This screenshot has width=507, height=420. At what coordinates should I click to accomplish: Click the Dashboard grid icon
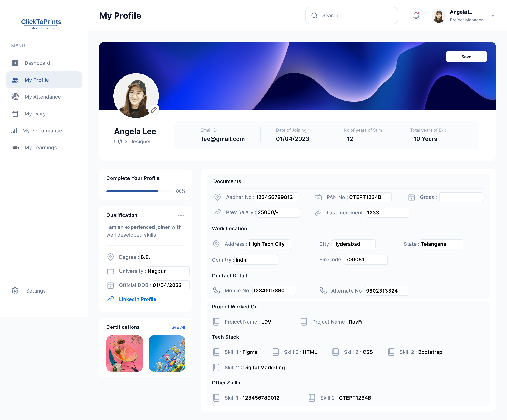coord(15,63)
